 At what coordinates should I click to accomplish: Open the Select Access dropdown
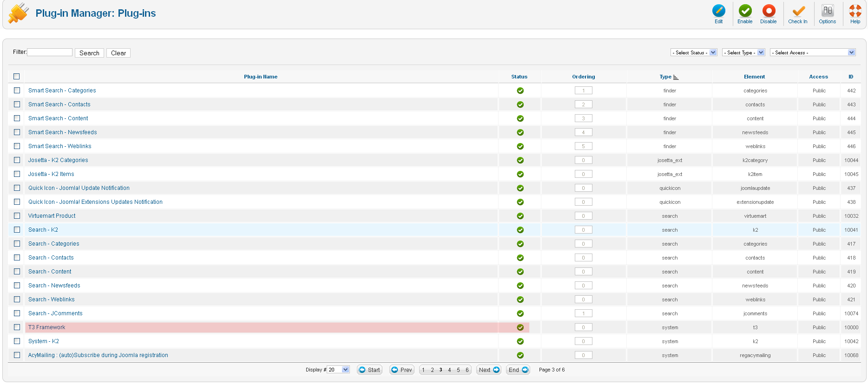point(812,52)
